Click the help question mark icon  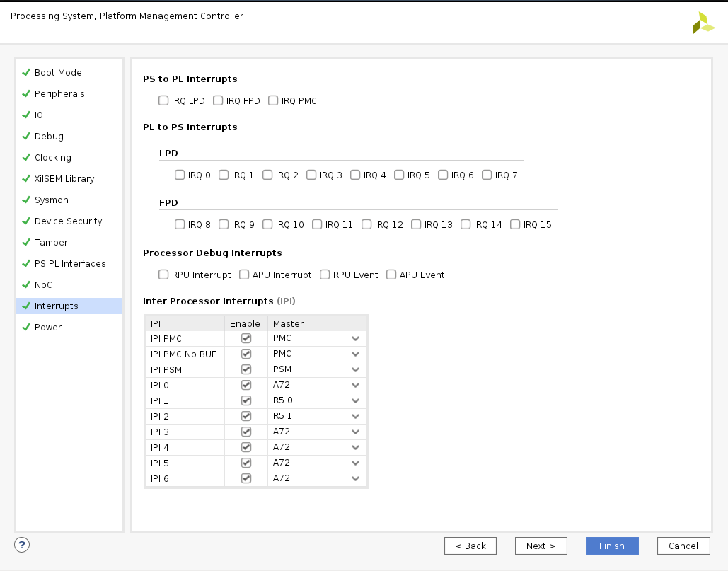coord(22,545)
